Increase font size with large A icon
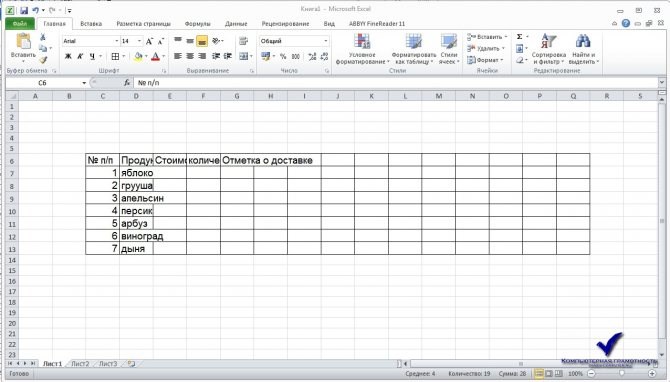Screen dimensions: 670x382 tap(149, 41)
